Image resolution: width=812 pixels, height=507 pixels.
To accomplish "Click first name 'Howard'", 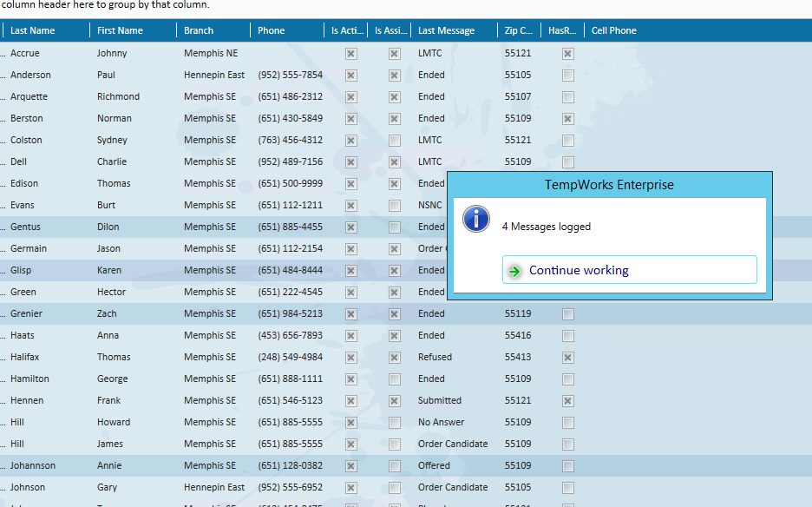I will pyautogui.click(x=114, y=422).
